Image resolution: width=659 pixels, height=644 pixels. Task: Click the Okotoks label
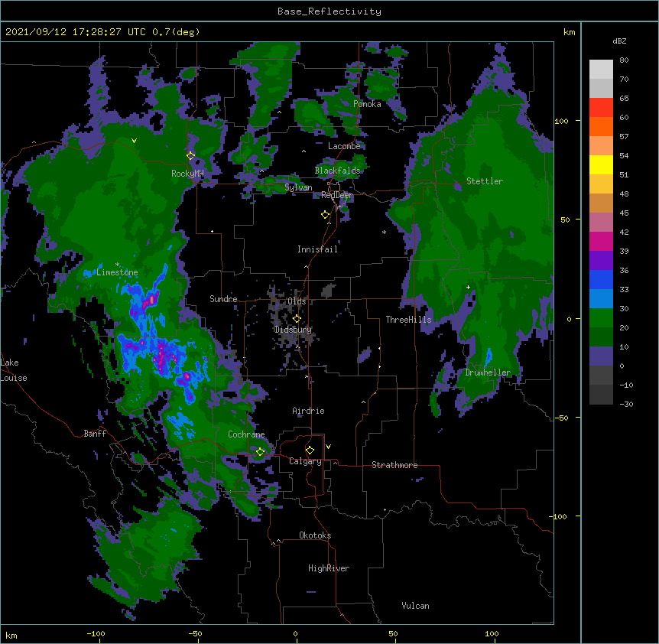pyautogui.click(x=315, y=535)
